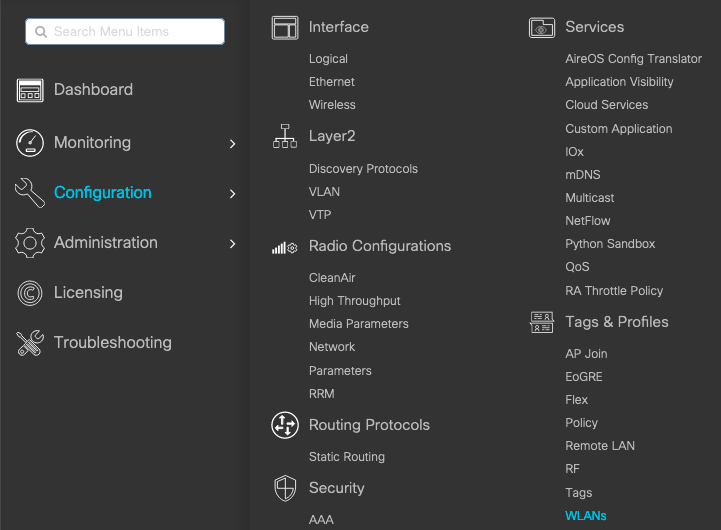
Task: Go to the VLAN configuration page
Action: point(324,192)
